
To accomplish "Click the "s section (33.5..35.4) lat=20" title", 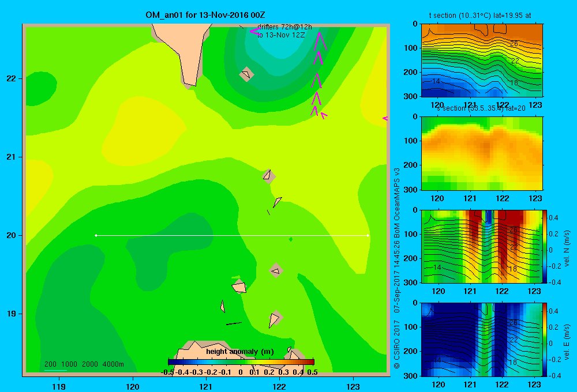I will (x=481, y=108).
